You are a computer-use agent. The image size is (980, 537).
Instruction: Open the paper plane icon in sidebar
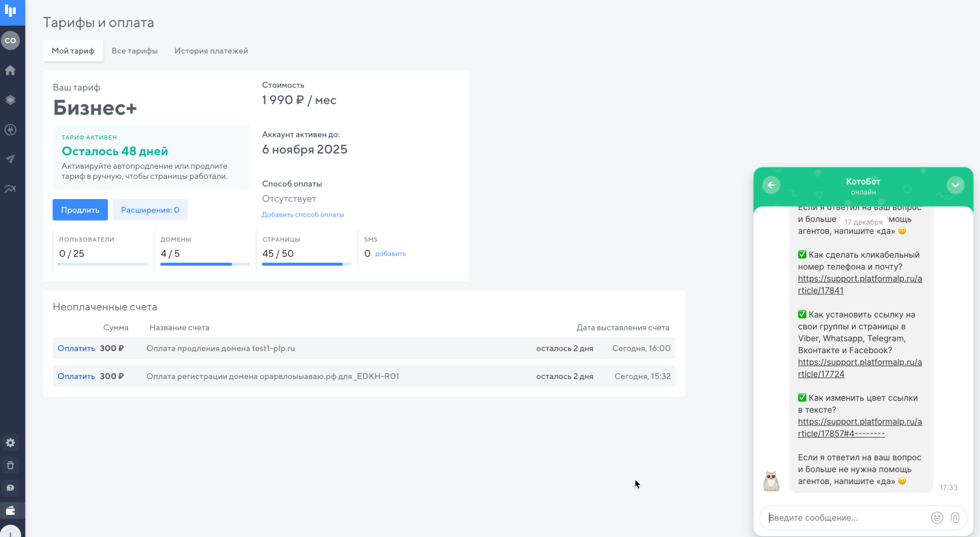pyautogui.click(x=10, y=159)
